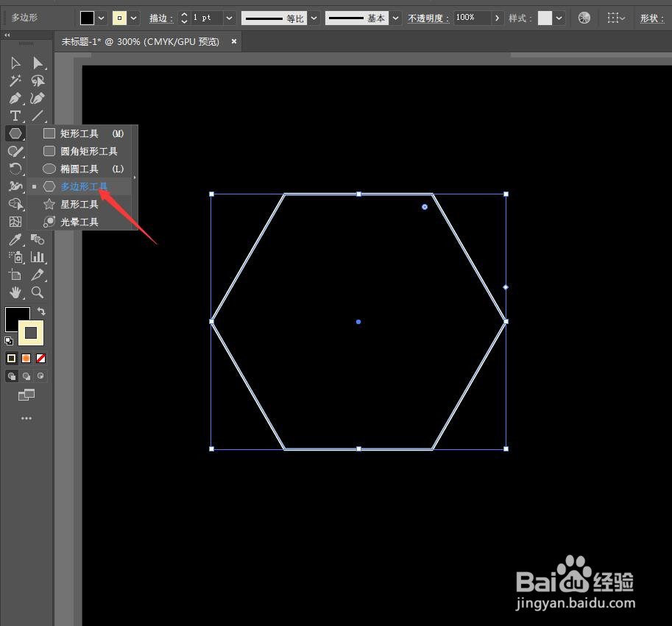Select the Symbol Sprayer tool
This screenshot has height=626, width=672.
tap(15, 257)
